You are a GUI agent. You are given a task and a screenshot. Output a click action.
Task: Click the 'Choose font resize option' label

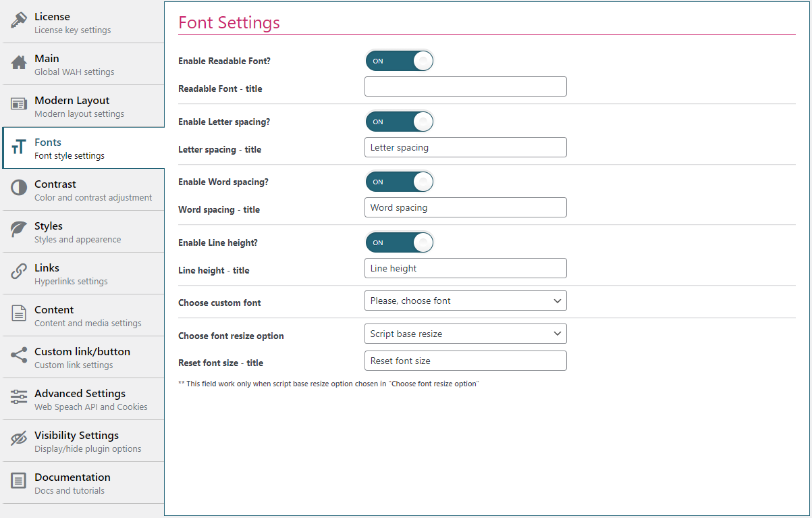click(x=231, y=336)
